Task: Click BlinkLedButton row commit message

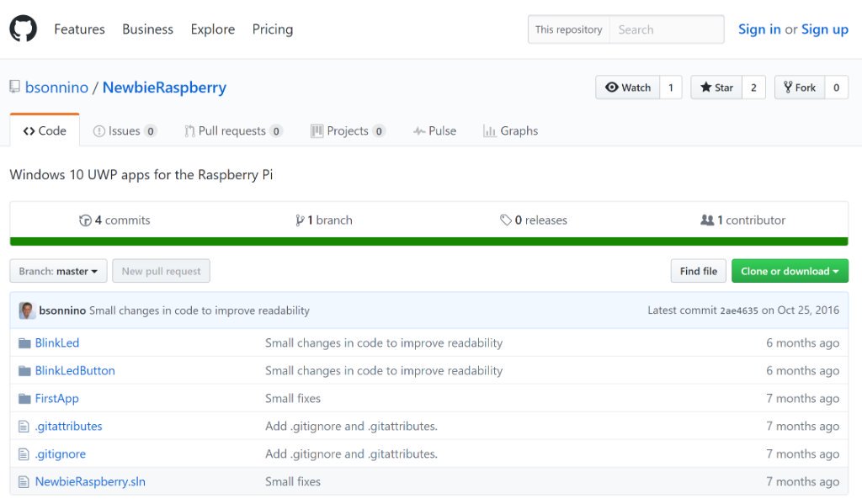Action: (384, 371)
